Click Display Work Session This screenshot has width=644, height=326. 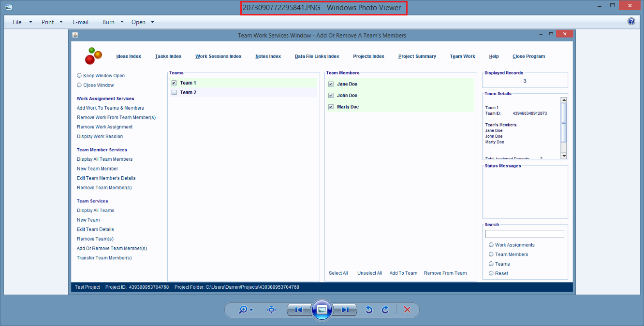[100, 137]
